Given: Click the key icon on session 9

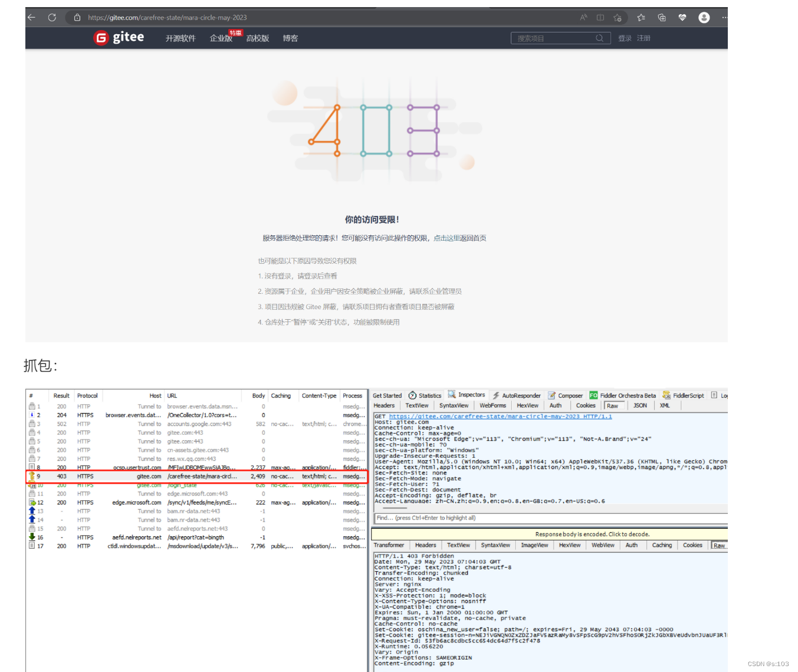Looking at the screenshot, I should click(32, 476).
